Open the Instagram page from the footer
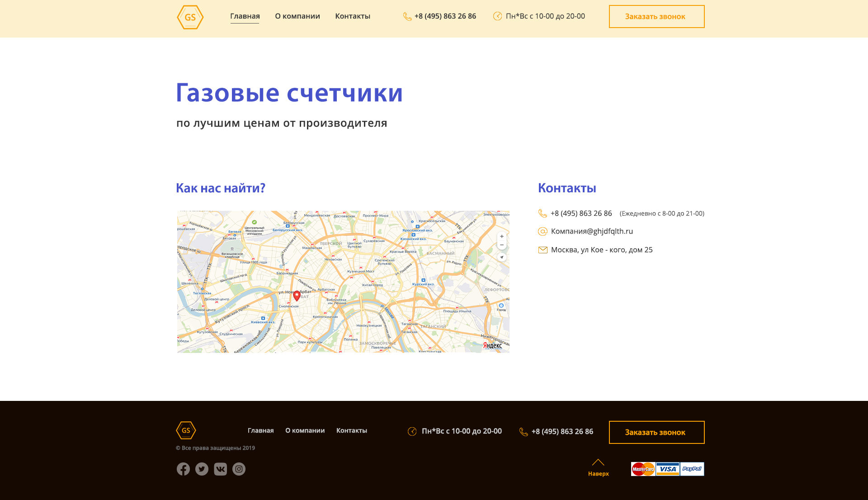The width and height of the screenshot is (868, 500). (239, 469)
